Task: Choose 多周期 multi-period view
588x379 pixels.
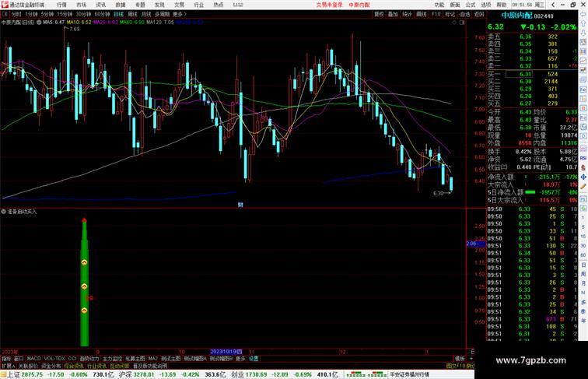Action: [162, 14]
